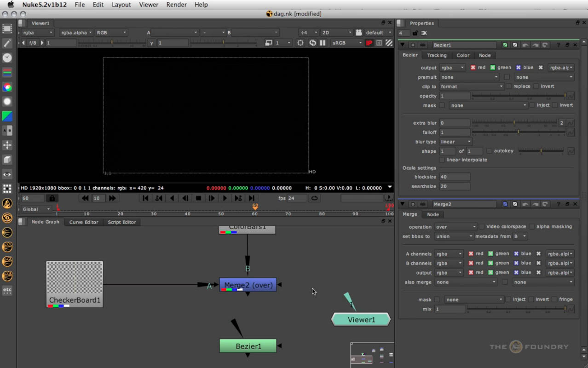The width and height of the screenshot is (588, 368).
Task: Click the Color nodes icon
Action: click(7, 86)
